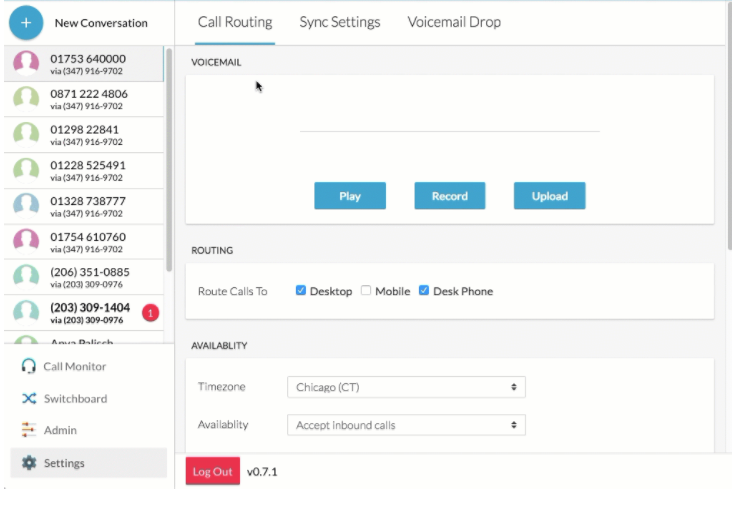This screenshot has height=528, width=732.
Task: Click the Settings gear icon
Action: point(29,464)
